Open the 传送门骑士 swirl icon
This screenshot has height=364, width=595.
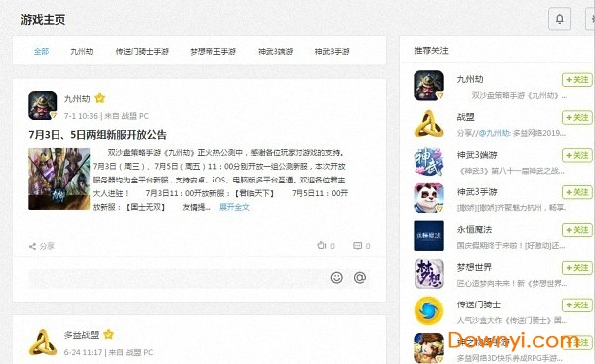pyautogui.click(x=428, y=310)
